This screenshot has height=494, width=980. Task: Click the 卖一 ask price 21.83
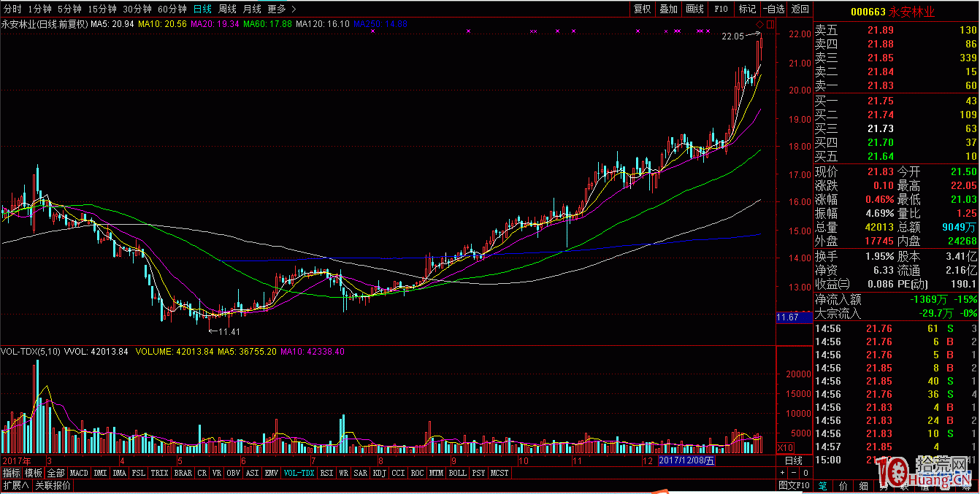[880, 85]
